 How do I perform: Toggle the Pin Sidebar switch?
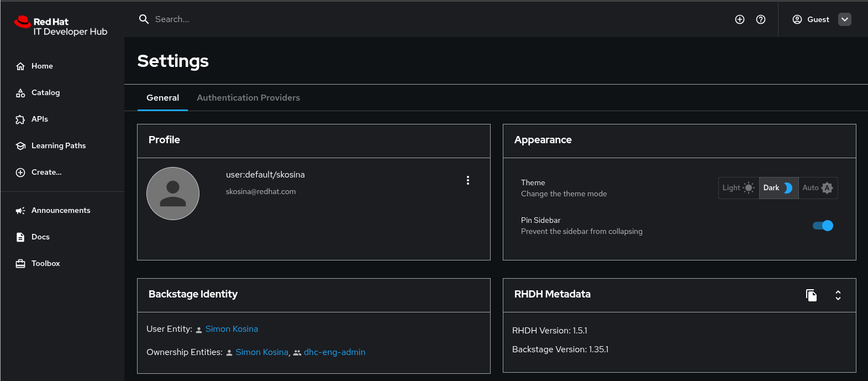tap(823, 226)
